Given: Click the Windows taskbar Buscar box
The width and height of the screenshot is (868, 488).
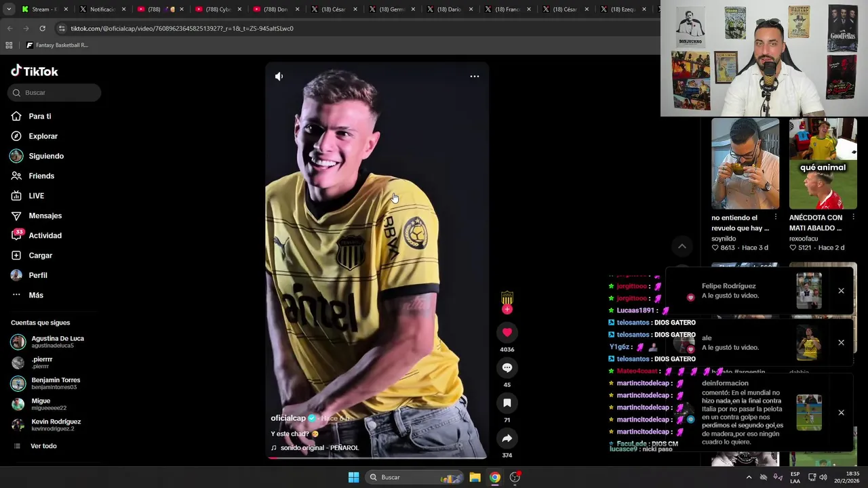Looking at the screenshot, I should pyautogui.click(x=414, y=477).
